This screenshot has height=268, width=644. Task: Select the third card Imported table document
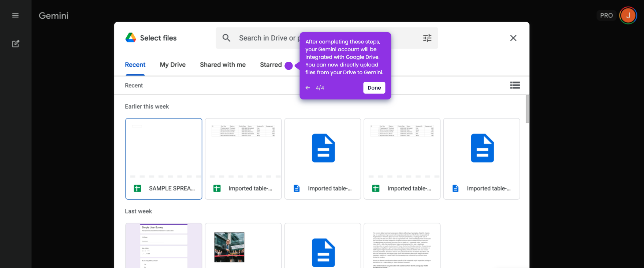coord(323,159)
